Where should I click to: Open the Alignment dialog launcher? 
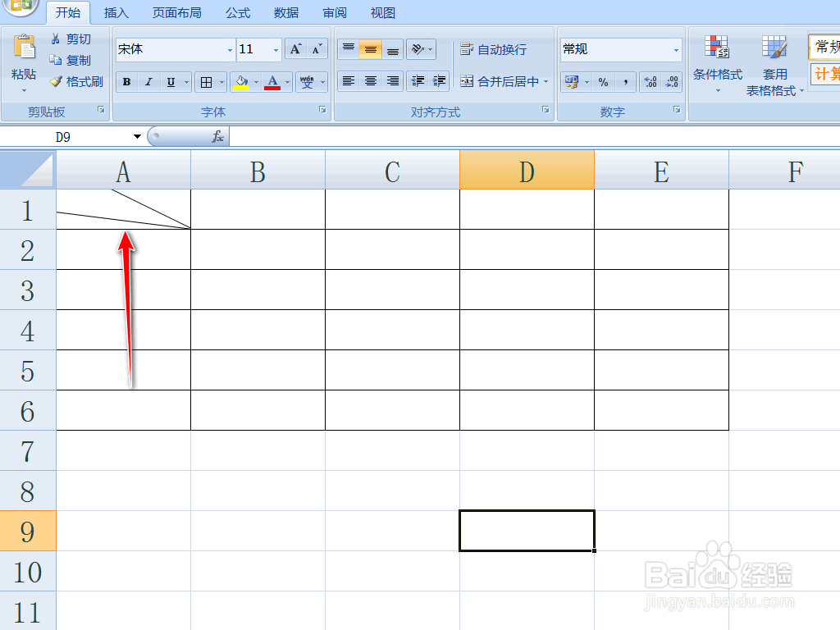pos(546,109)
